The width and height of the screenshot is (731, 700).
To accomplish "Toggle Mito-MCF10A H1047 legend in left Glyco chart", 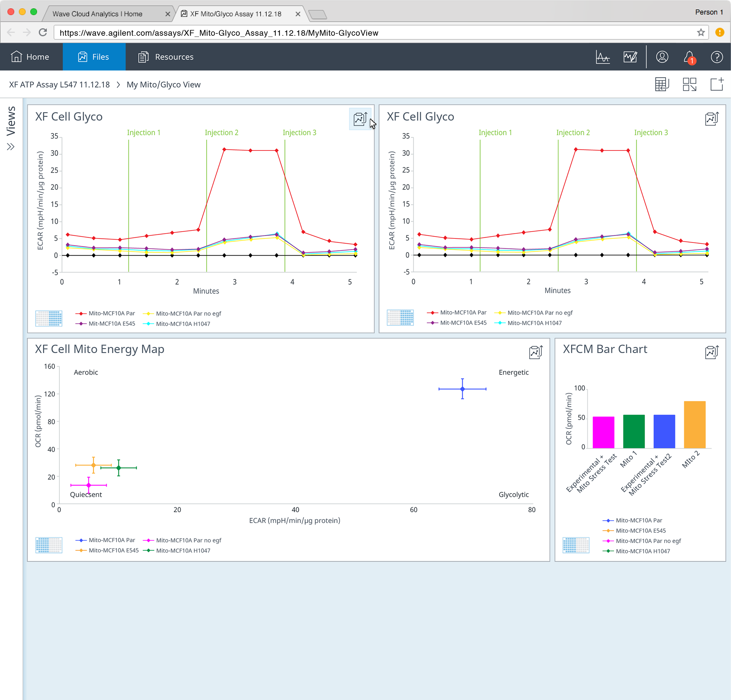I will click(x=176, y=324).
